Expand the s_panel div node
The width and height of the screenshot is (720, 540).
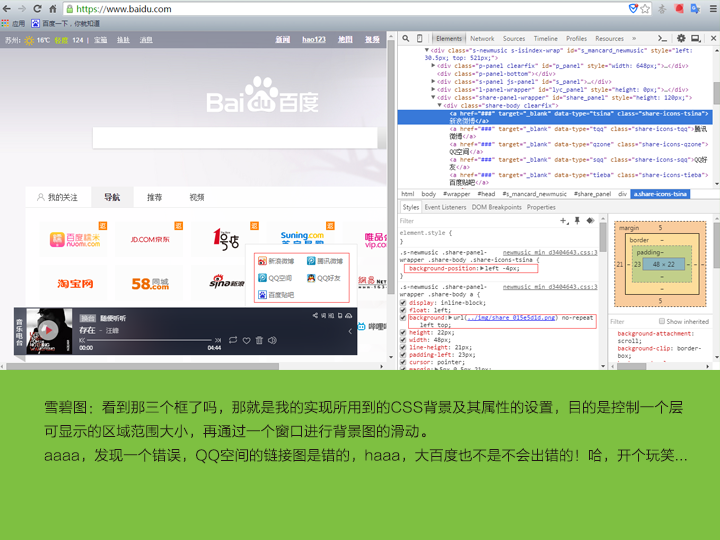click(433, 81)
